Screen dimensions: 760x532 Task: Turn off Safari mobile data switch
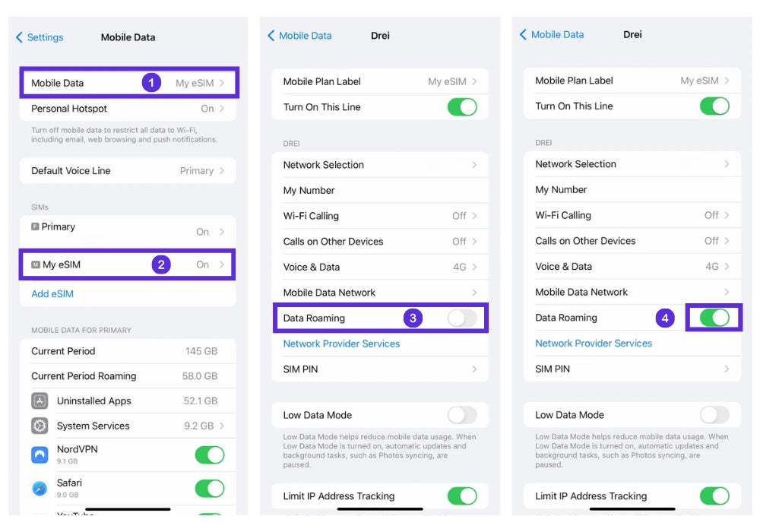tap(210, 488)
